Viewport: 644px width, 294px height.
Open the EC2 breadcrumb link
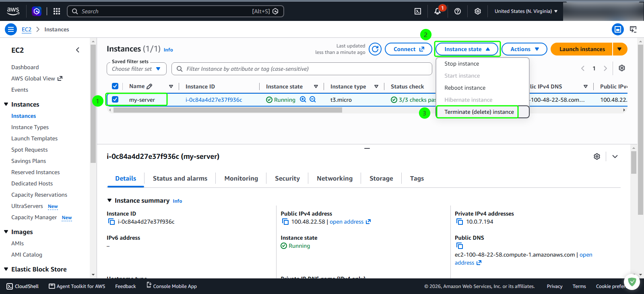(27, 29)
